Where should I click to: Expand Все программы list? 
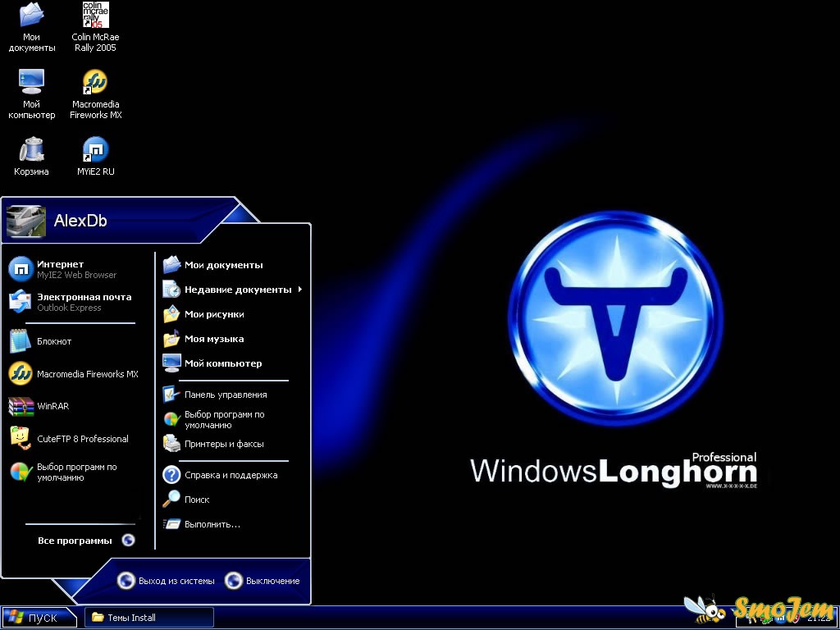tap(85, 541)
